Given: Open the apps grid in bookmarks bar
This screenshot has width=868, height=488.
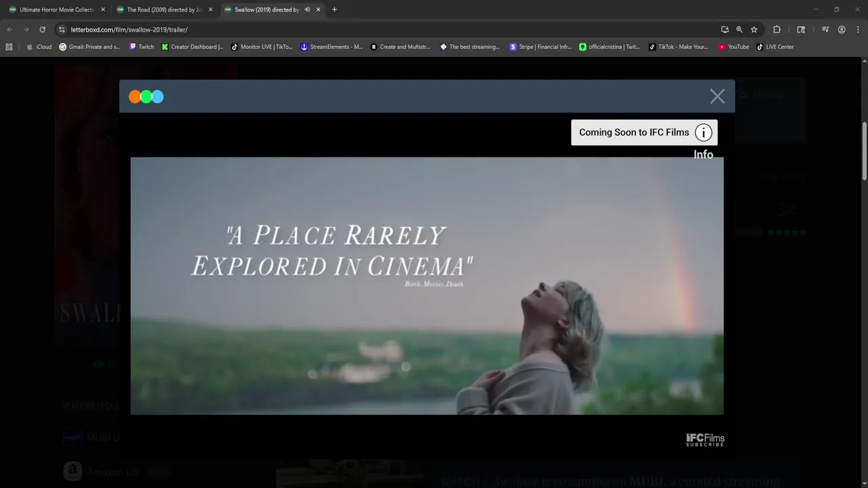Looking at the screenshot, I should pos(9,47).
